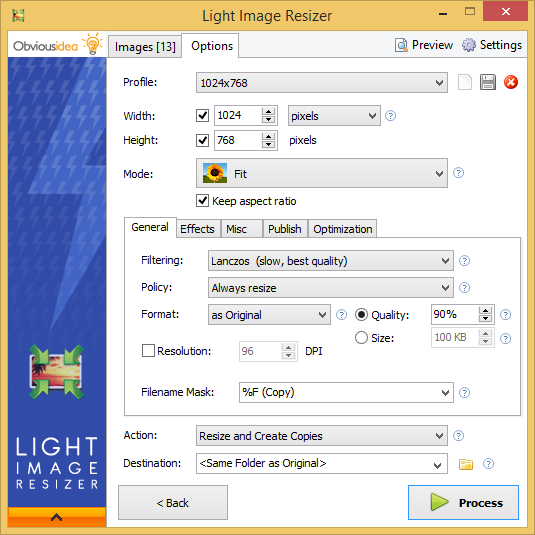Uncheck the Width checkbox
This screenshot has height=535, width=535.
202,115
